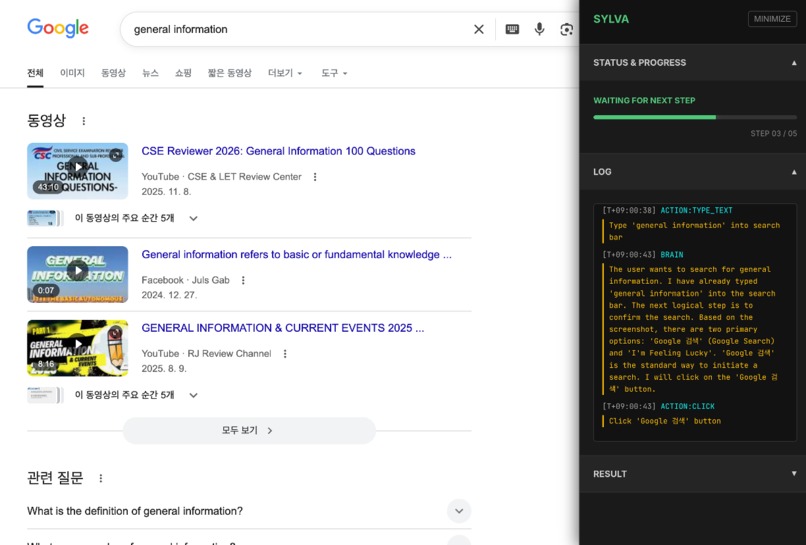The height and width of the screenshot is (545, 806).
Task: Click 'YouTube · CSE & LET Review Center' source text
Action: tap(222, 177)
